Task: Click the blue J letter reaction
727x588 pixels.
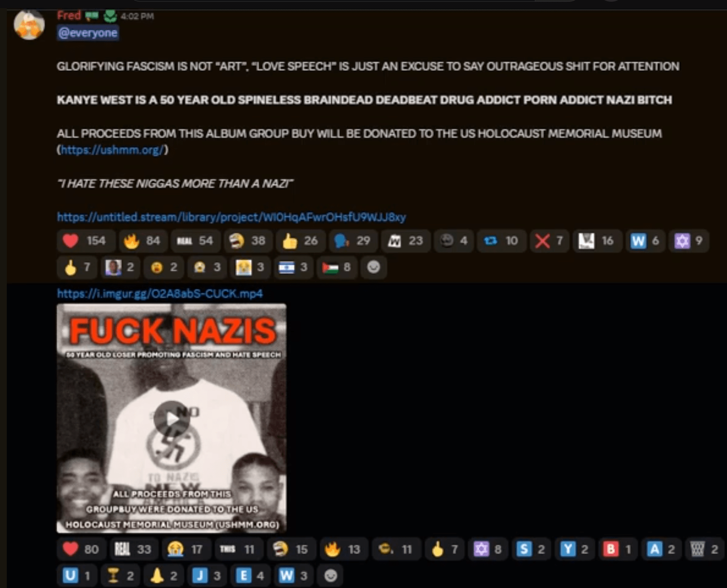Action: click(207, 576)
